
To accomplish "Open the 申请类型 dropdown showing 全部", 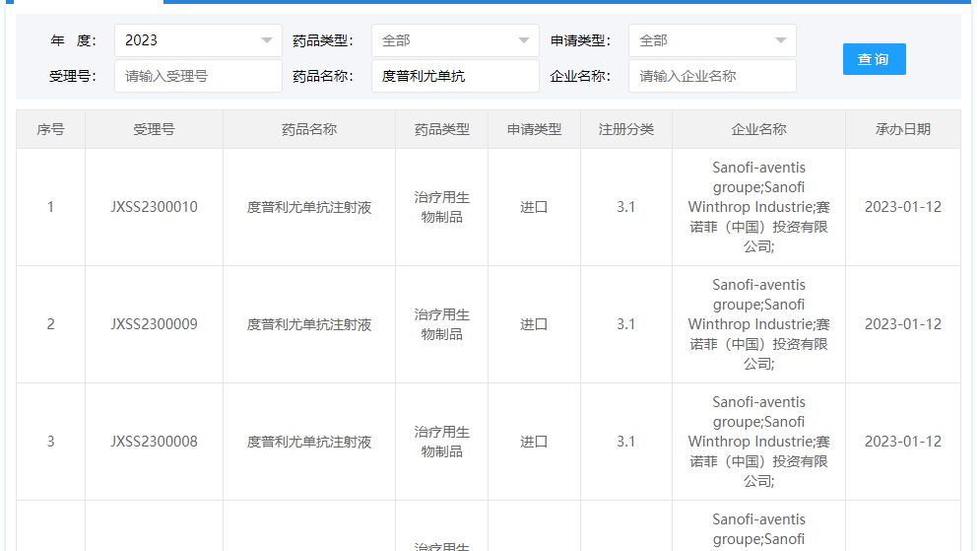I will (712, 40).
